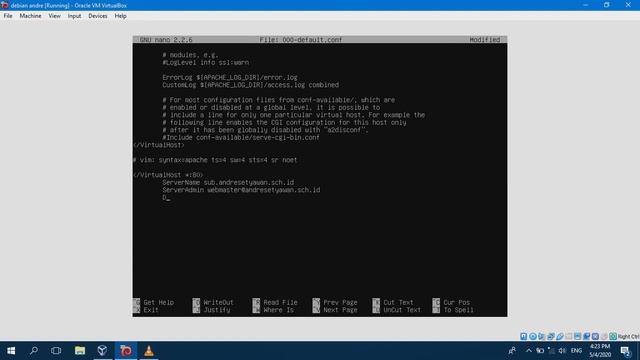
Task: Click the VirtualBox Manager cube taskbar icon
Action: click(x=102, y=351)
